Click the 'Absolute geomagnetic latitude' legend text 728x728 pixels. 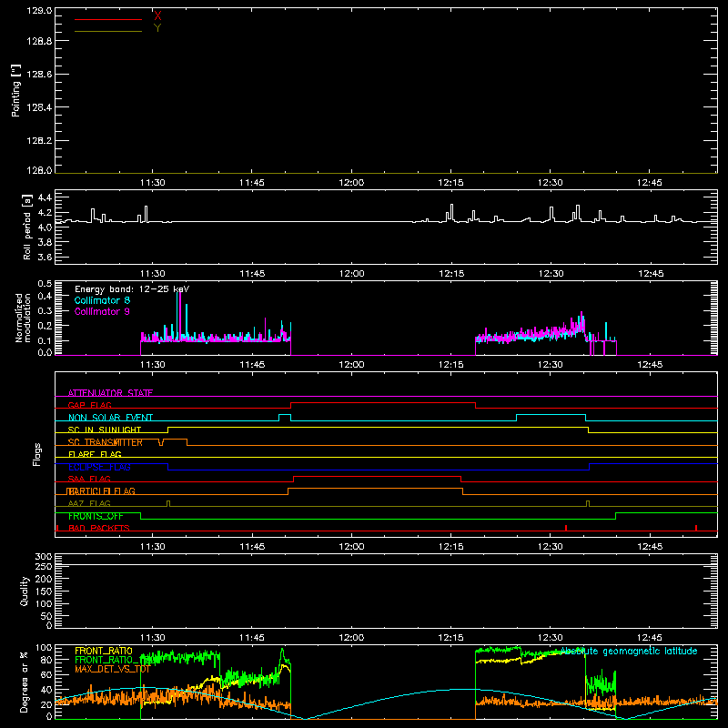[629, 651]
